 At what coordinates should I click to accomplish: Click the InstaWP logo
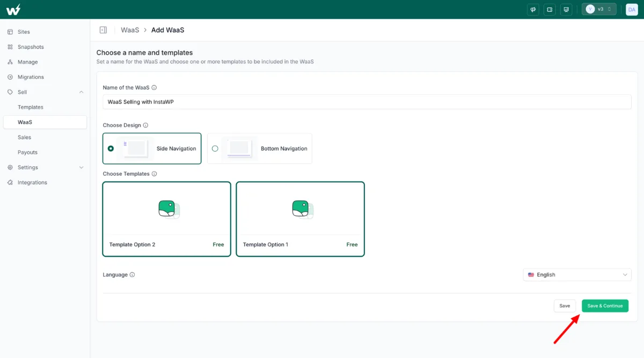[13, 9]
